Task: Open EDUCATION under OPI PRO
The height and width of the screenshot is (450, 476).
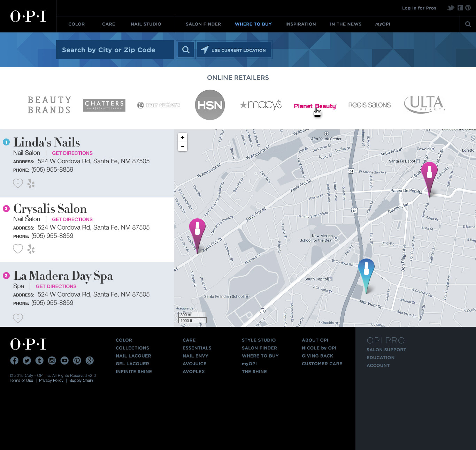Action: click(381, 358)
